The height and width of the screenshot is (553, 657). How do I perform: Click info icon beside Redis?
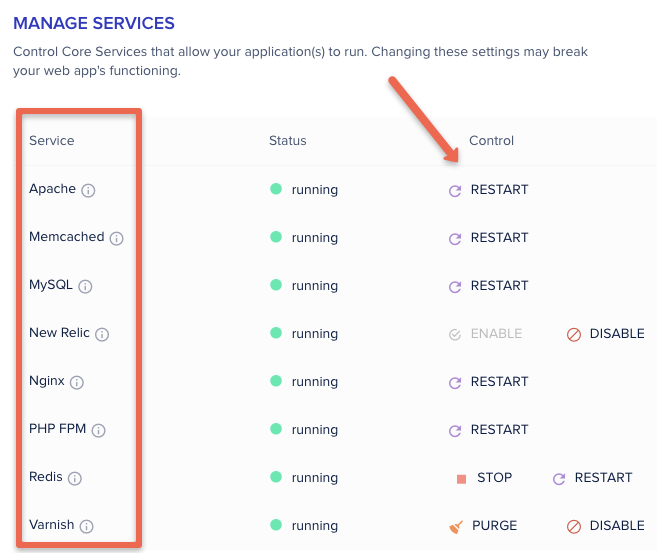[x=75, y=478]
